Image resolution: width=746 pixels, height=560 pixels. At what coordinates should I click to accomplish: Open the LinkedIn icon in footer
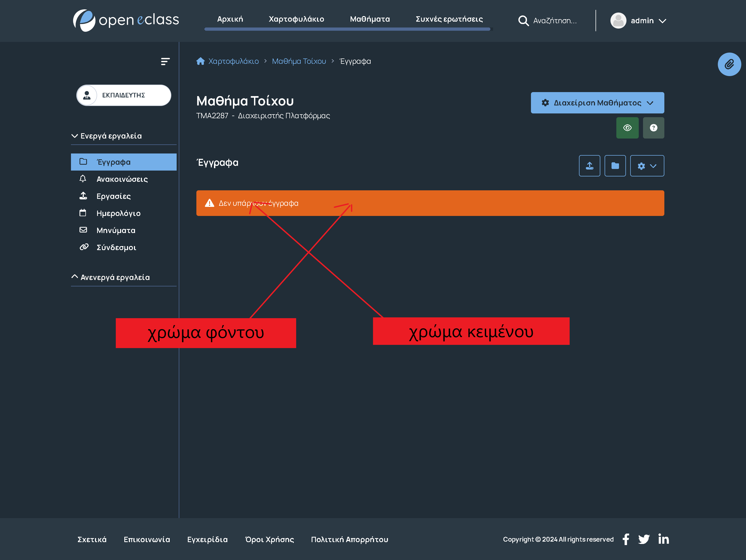click(663, 539)
